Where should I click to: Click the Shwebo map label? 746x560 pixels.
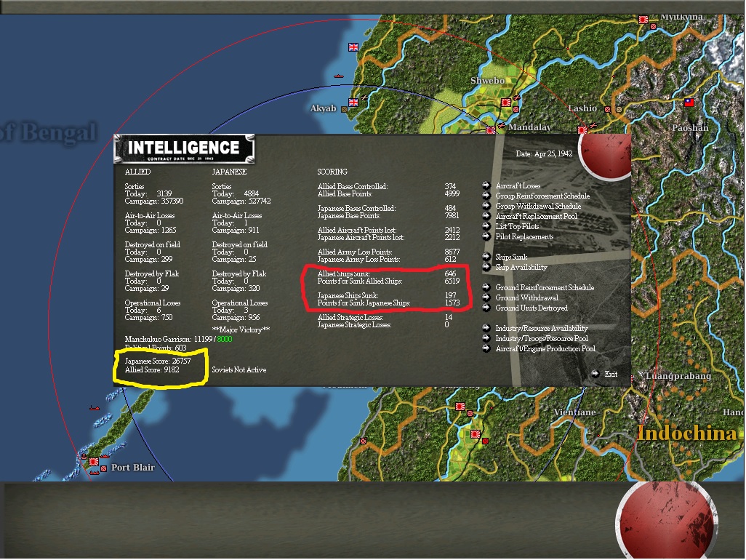click(x=488, y=81)
